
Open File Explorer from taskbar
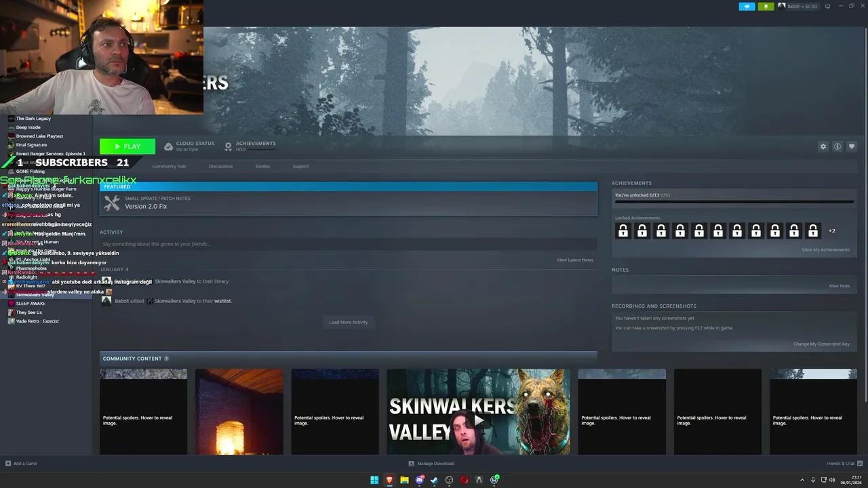coord(404,480)
